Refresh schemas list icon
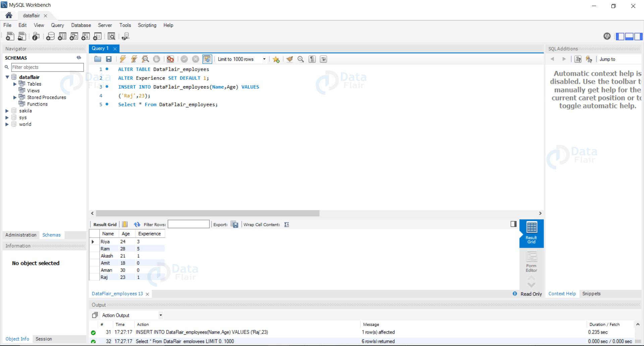 [x=79, y=58]
